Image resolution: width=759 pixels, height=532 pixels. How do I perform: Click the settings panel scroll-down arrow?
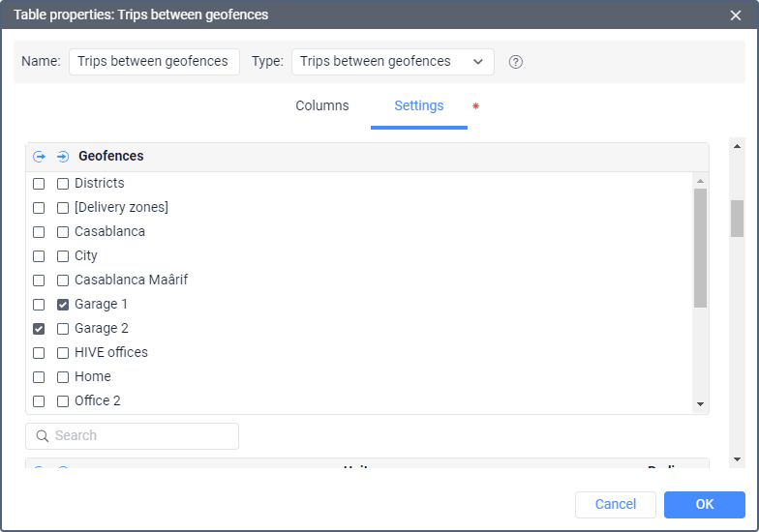click(737, 458)
